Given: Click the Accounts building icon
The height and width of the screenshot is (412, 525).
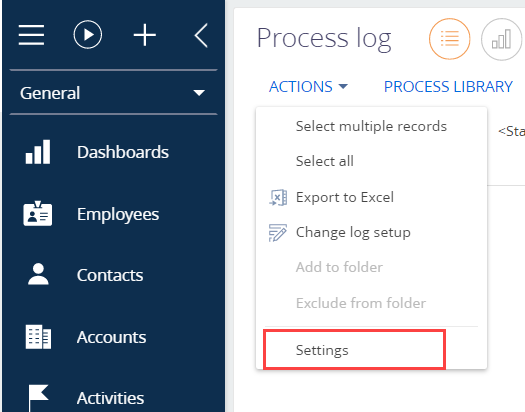Looking at the screenshot, I should (x=38, y=337).
